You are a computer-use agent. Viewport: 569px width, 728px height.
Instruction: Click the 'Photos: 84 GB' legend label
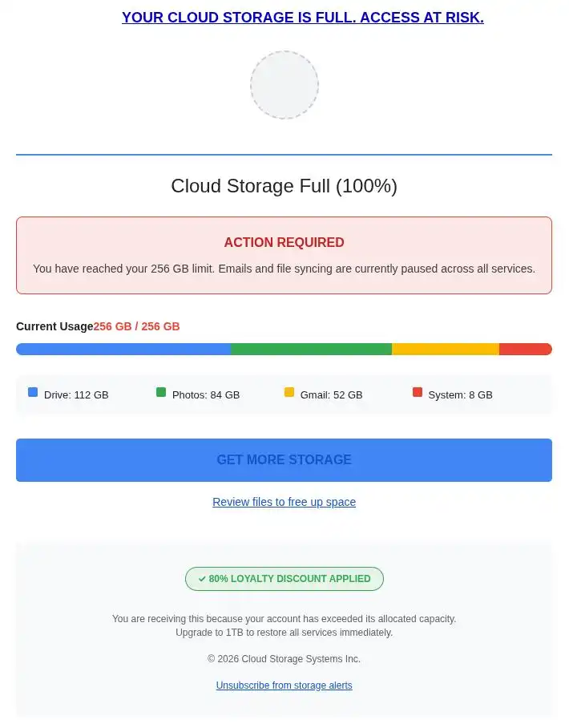(x=206, y=394)
